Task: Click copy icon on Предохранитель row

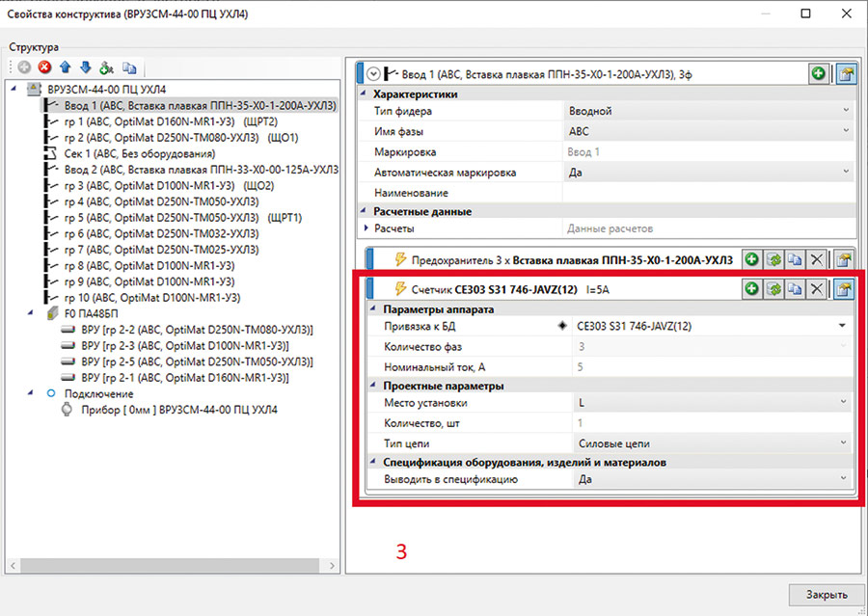Action: click(x=795, y=259)
